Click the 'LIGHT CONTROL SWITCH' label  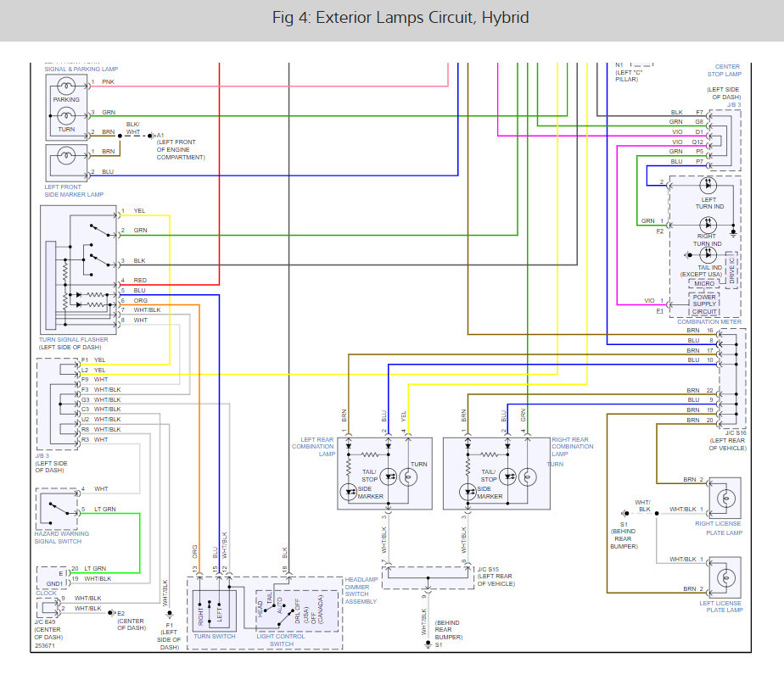tap(281, 640)
